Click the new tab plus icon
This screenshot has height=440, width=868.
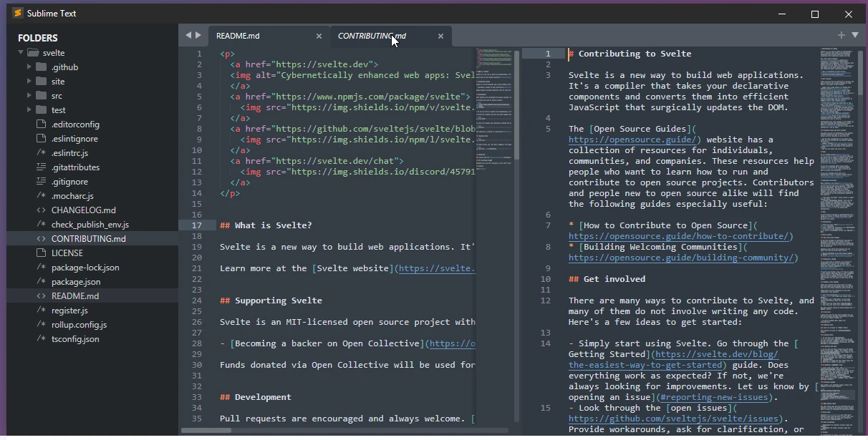tap(842, 35)
